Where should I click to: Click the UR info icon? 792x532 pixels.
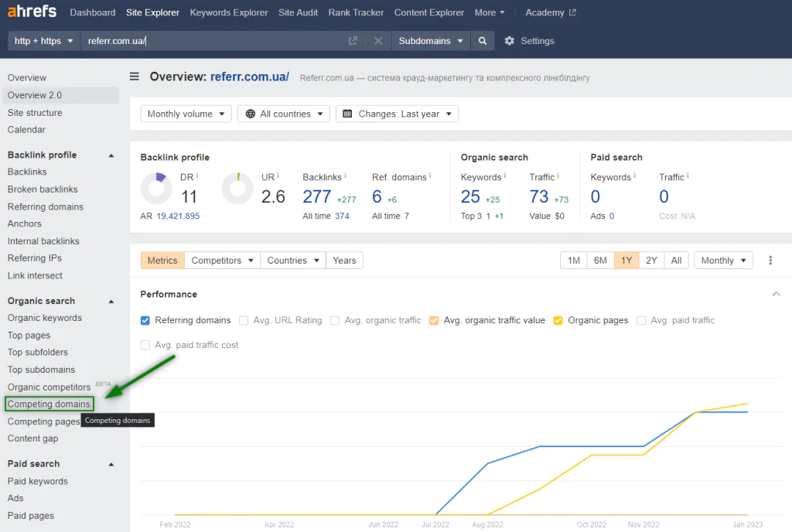tap(278, 176)
